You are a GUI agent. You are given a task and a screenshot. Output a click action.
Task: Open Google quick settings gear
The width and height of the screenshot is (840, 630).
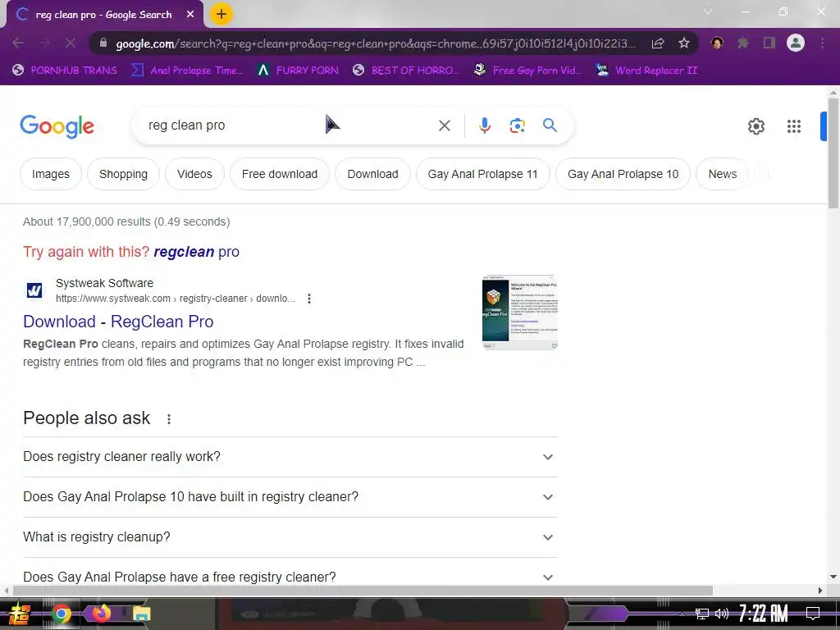pyautogui.click(x=756, y=126)
